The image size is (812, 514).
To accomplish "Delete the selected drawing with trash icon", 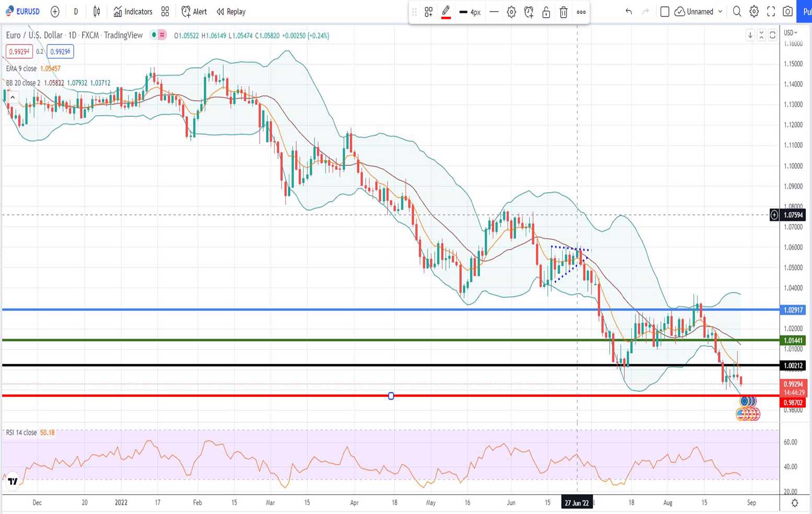I will coord(563,12).
